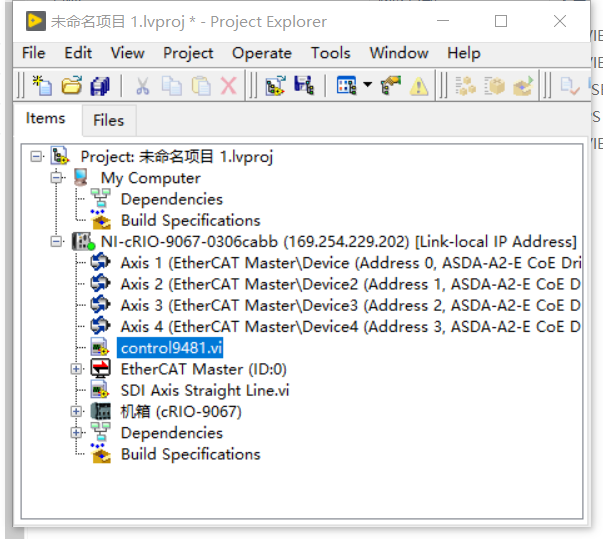Select the Axis 2 item
The image size is (603, 539).
pos(351,284)
